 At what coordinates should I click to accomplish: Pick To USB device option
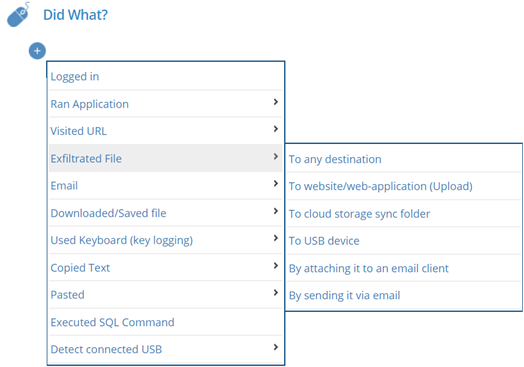pyautogui.click(x=404, y=241)
